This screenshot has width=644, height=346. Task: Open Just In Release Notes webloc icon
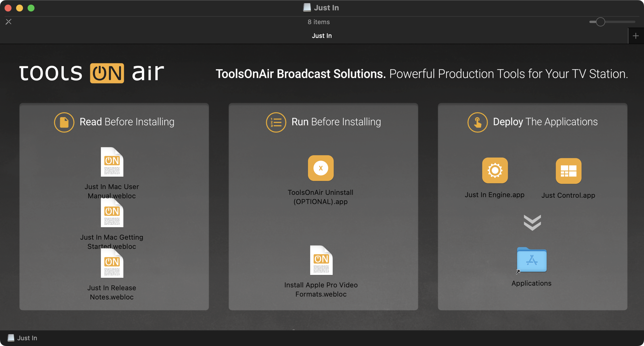[x=112, y=263]
